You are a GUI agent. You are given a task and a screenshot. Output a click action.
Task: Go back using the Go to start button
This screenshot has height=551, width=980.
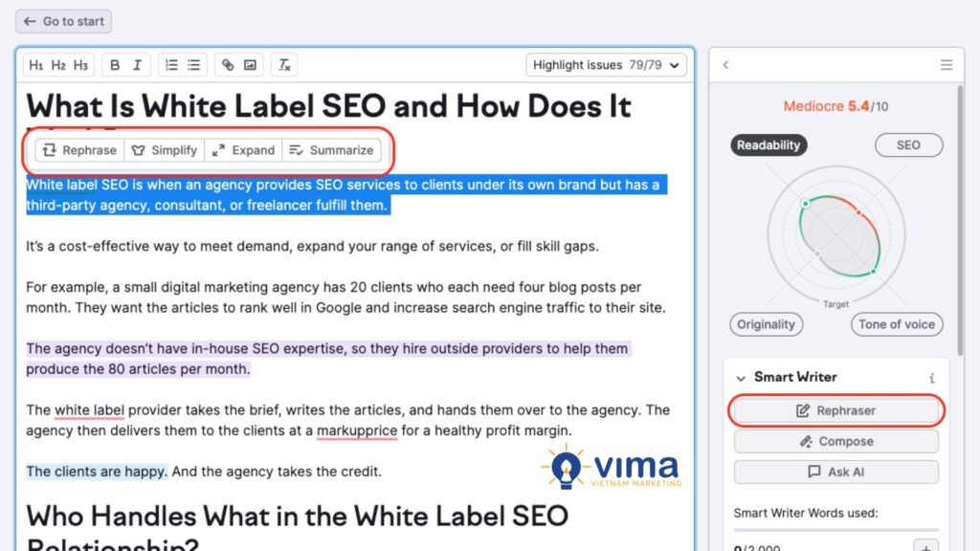point(63,21)
